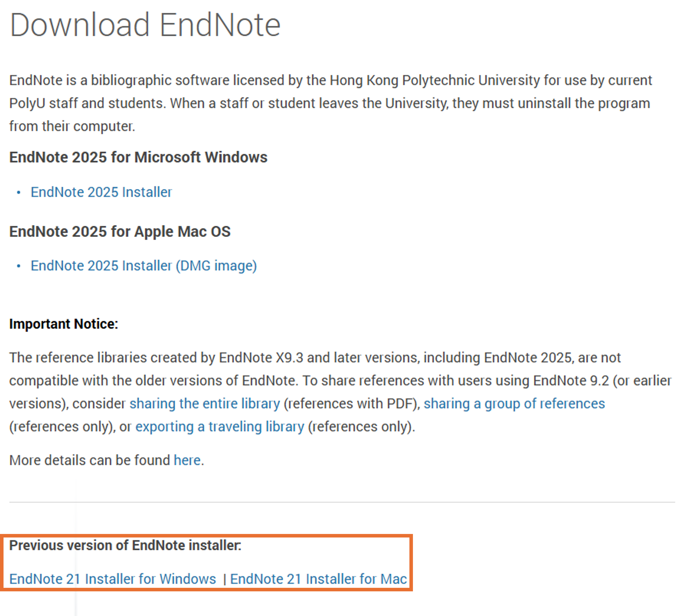The height and width of the screenshot is (616, 692).
Task: Click the bullet beside the DMG image link
Action: (x=19, y=266)
